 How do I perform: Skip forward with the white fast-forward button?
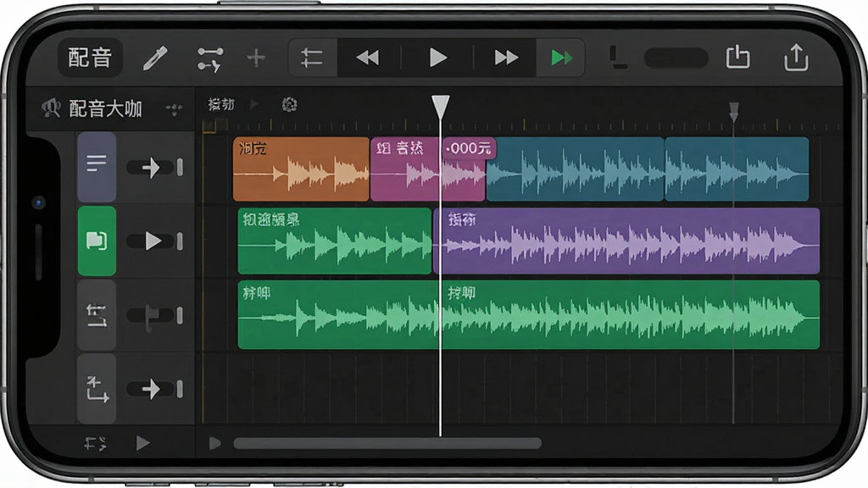coord(506,58)
